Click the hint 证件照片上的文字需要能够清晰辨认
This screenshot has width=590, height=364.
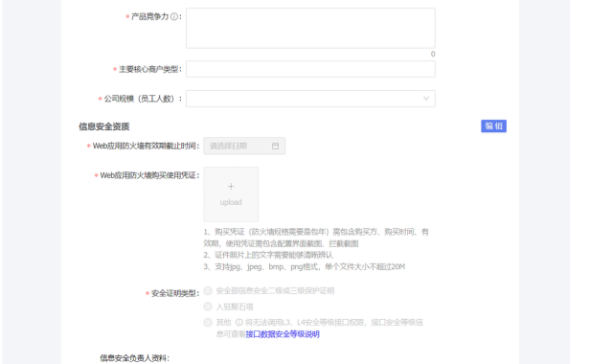(268, 255)
